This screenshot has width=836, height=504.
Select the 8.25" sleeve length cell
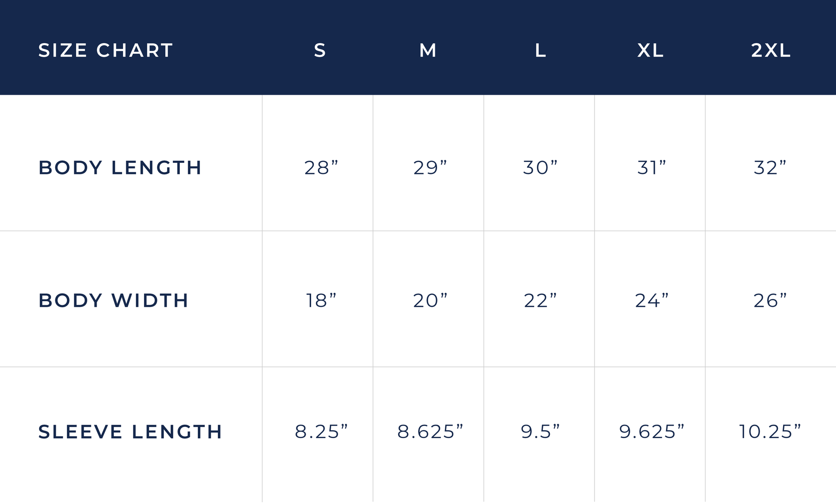(321, 432)
